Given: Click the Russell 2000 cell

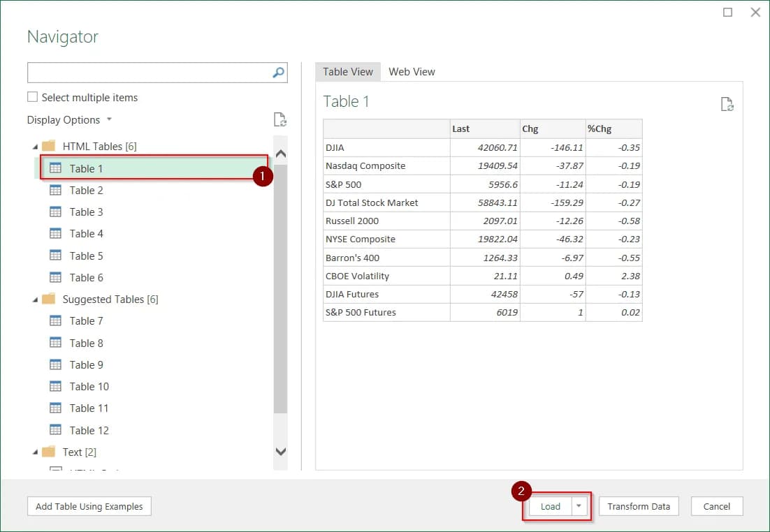Looking at the screenshot, I should (x=386, y=221).
